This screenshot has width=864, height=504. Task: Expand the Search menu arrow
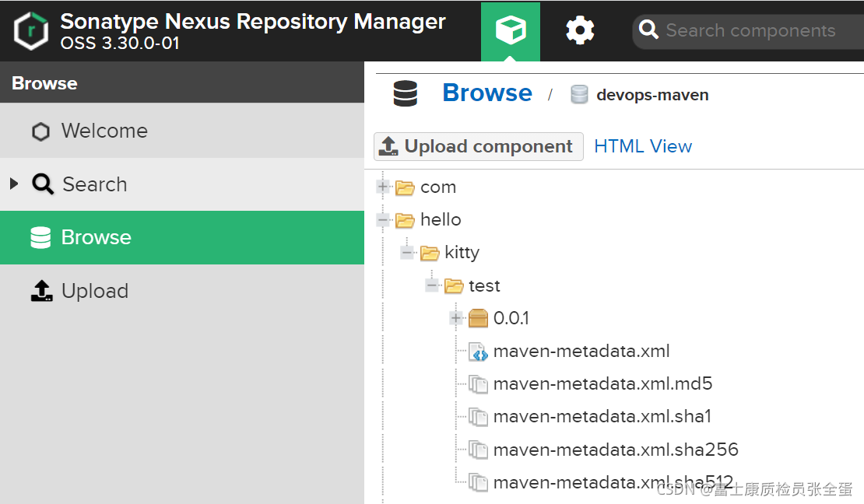tap(14, 184)
